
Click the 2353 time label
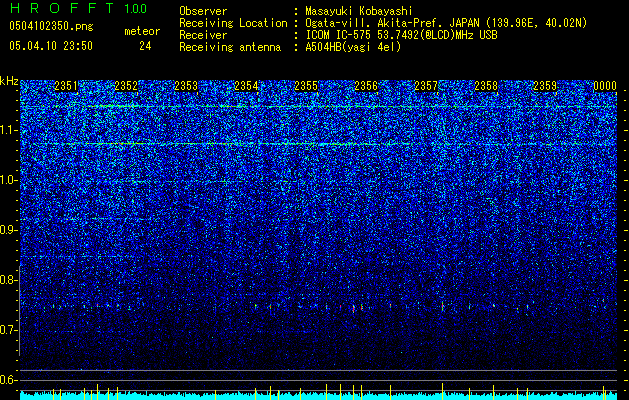point(186,86)
